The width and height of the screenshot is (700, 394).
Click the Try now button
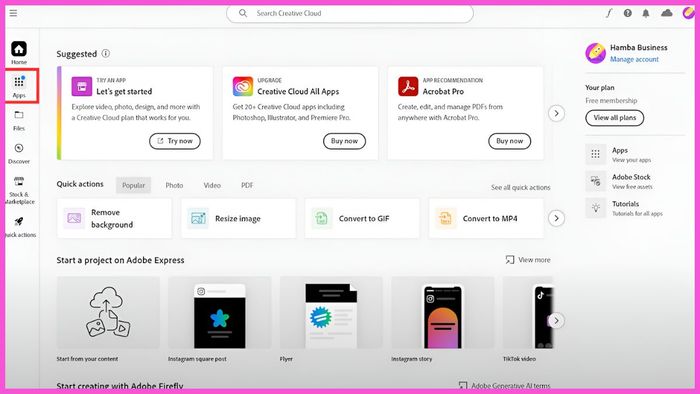[175, 141]
